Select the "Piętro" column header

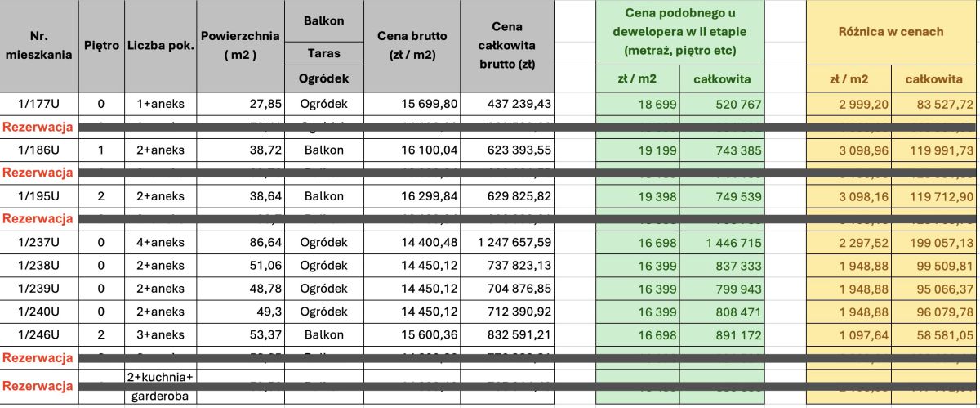coord(101,44)
